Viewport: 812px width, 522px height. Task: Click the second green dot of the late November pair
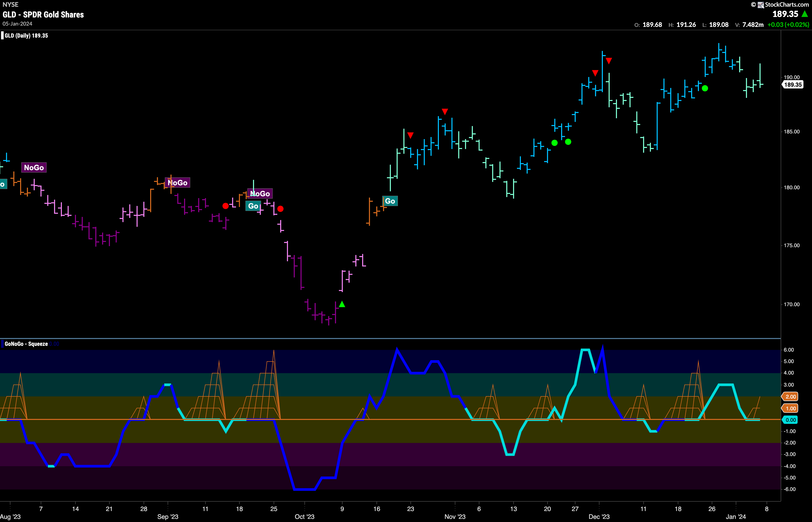(568, 142)
